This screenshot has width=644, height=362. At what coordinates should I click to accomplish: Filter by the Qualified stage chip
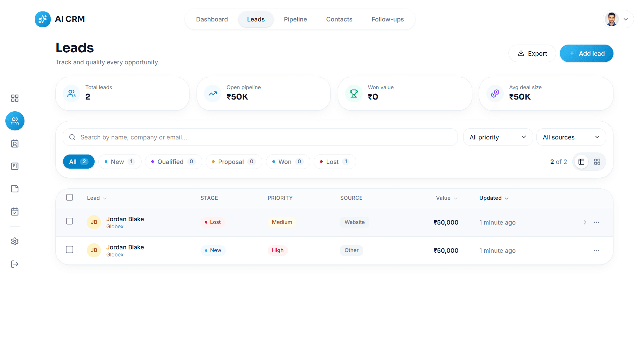[173, 162]
